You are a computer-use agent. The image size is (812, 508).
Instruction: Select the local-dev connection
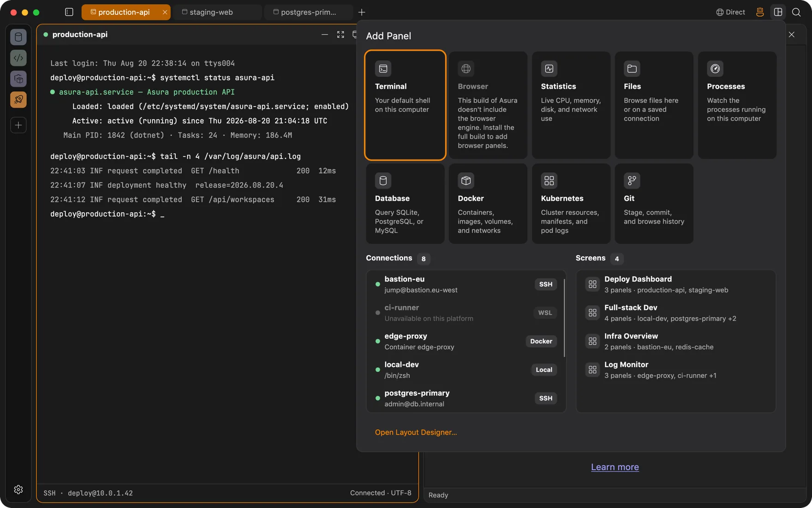pyautogui.click(x=466, y=370)
